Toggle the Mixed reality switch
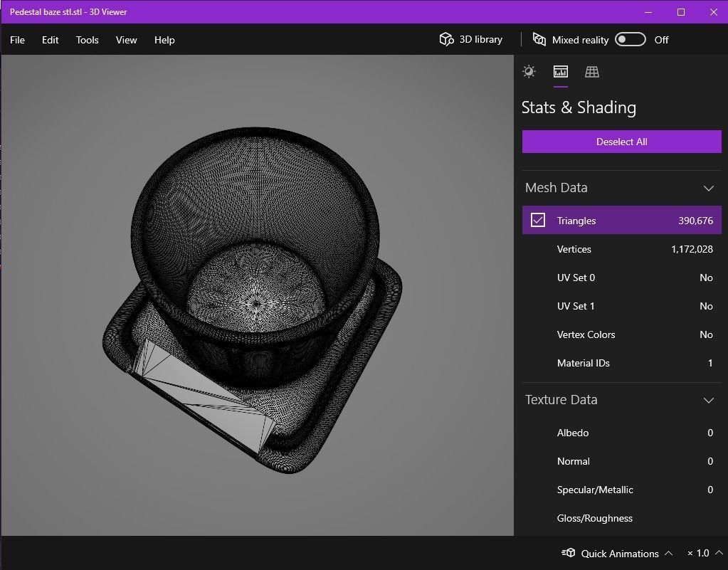728x570 pixels. pos(630,39)
